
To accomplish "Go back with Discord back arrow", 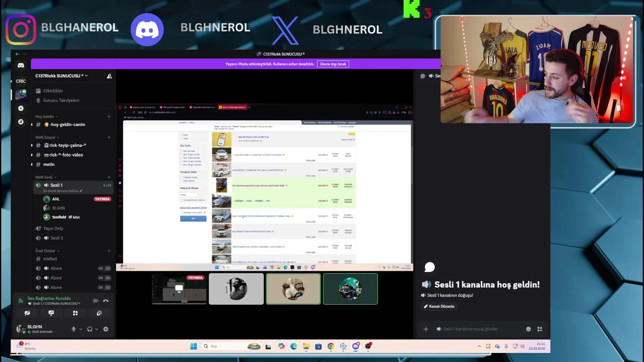I will tap(17, 54).
